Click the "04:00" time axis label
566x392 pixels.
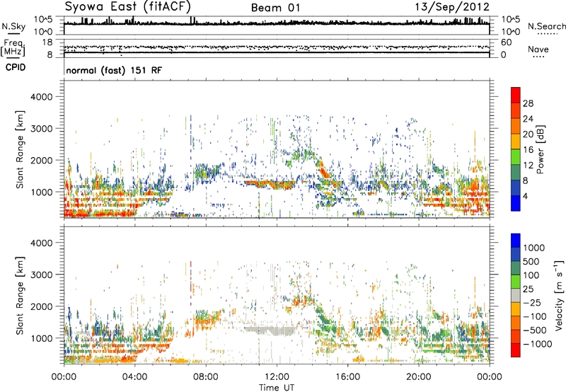pos(135,377)
